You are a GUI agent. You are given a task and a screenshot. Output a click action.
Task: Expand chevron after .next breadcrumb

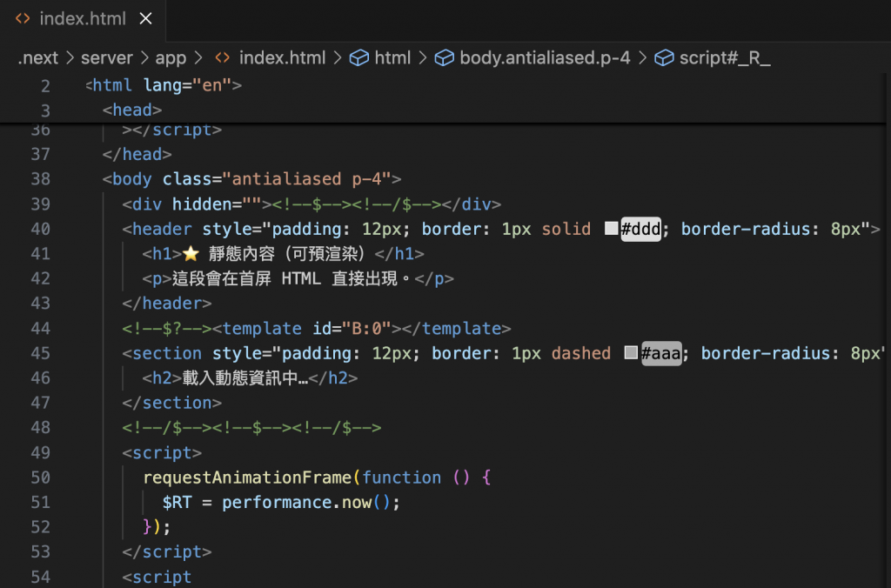pos(70,57)
